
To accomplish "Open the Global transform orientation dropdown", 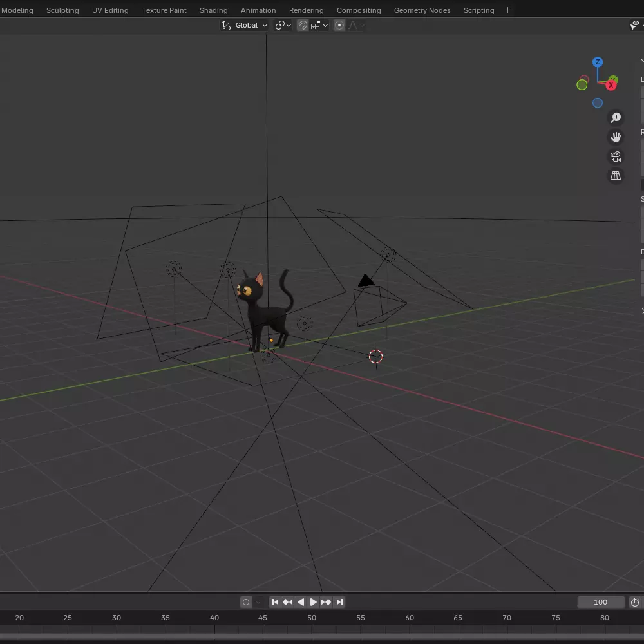I will [245, 26].
